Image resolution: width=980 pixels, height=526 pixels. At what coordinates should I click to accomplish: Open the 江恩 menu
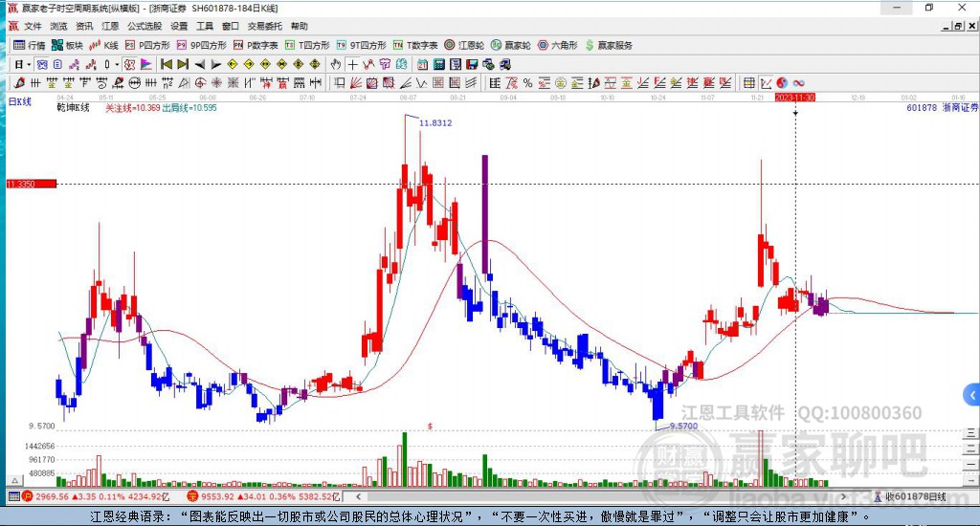click(110, 26)
